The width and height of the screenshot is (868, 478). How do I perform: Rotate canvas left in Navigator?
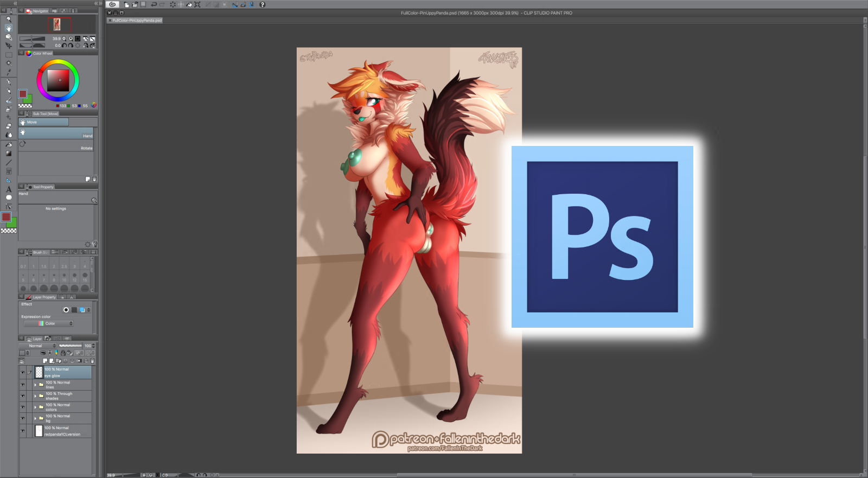(x=64, y=46)
